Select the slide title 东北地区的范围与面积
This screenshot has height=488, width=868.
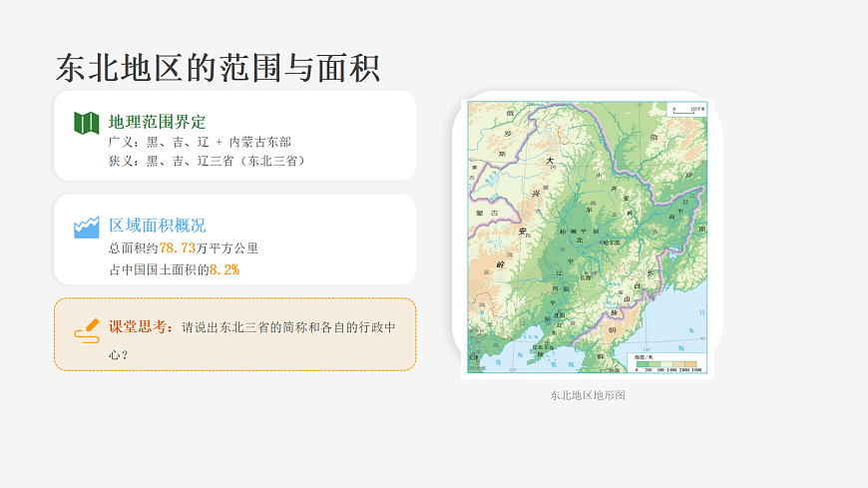pyautogui.click(x=217, y=68)
